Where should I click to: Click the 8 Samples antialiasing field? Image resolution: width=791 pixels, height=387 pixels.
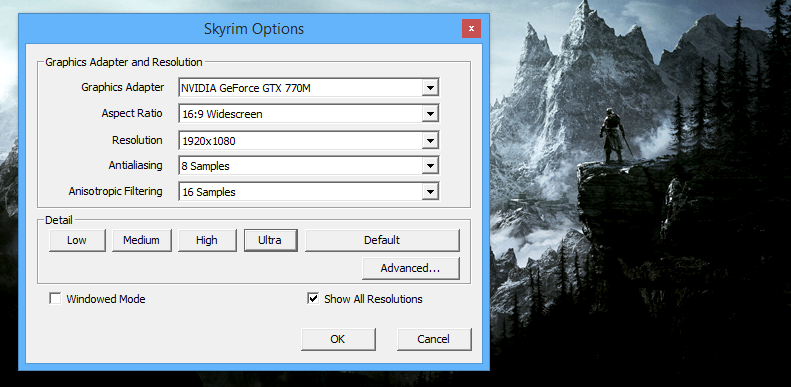pyautogui.click(x=309, y=165)
